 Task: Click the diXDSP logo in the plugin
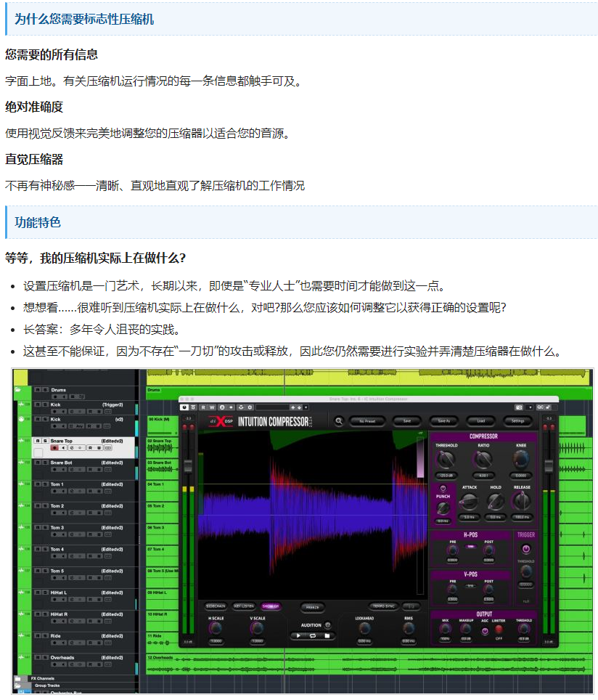coord(221,421)
